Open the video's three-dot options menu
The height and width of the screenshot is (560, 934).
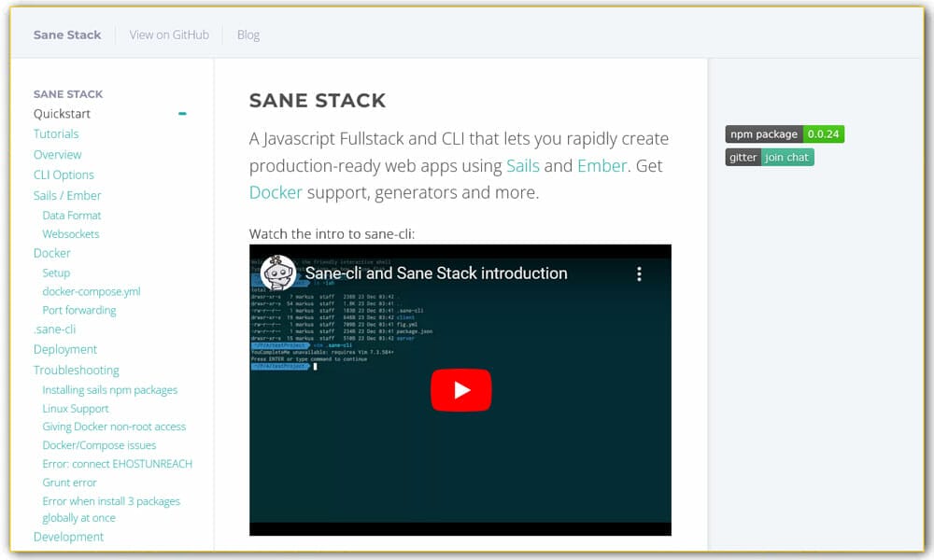pos(639,273)
